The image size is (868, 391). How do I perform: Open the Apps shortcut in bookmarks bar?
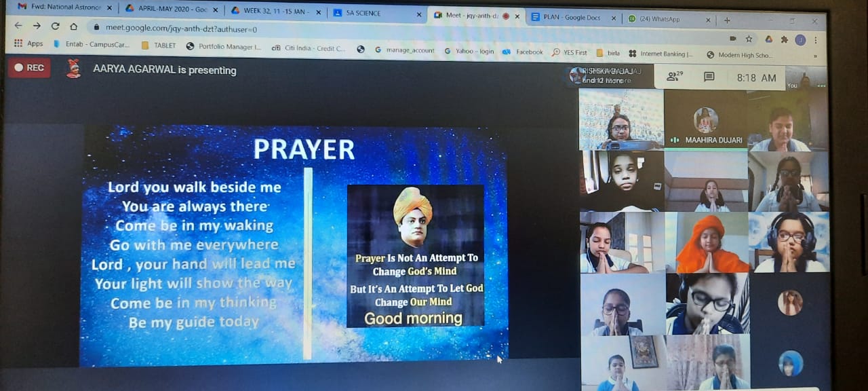pos(28,44)
